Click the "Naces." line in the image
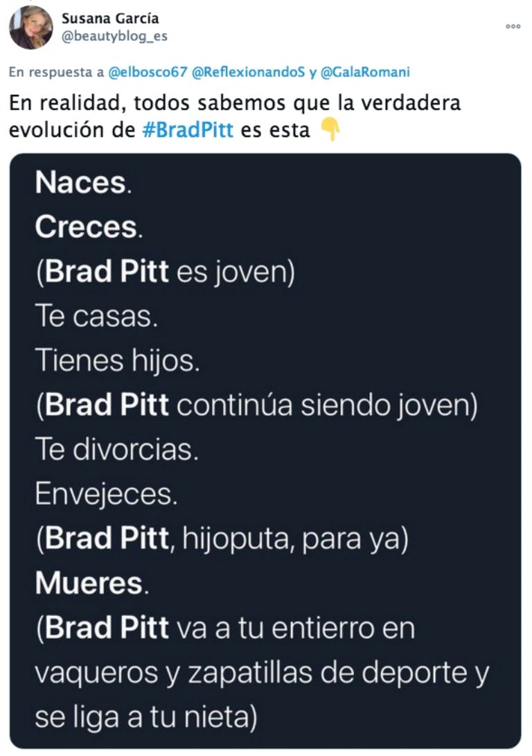 click(82, 183)
